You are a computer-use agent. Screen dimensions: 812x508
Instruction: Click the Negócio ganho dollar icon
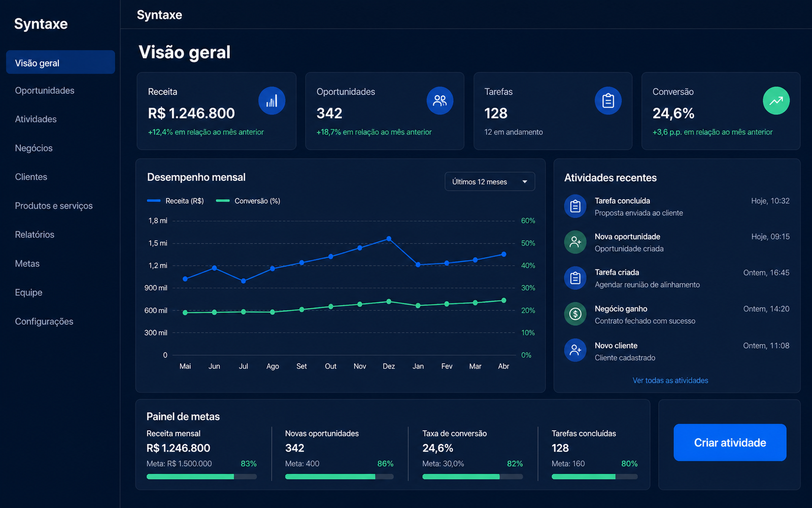pyautogui.click(x=575, y=314)
